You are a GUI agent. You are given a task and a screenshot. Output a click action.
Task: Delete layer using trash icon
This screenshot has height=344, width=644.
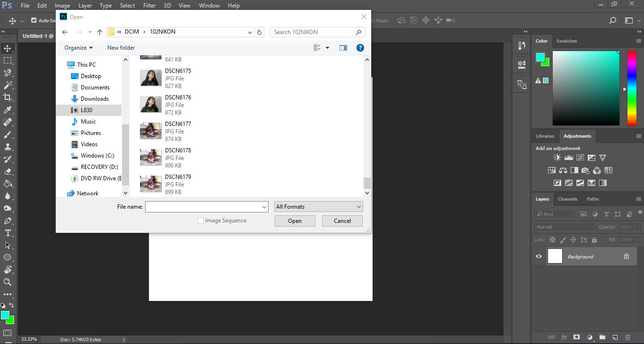click(x=628, y=337)
